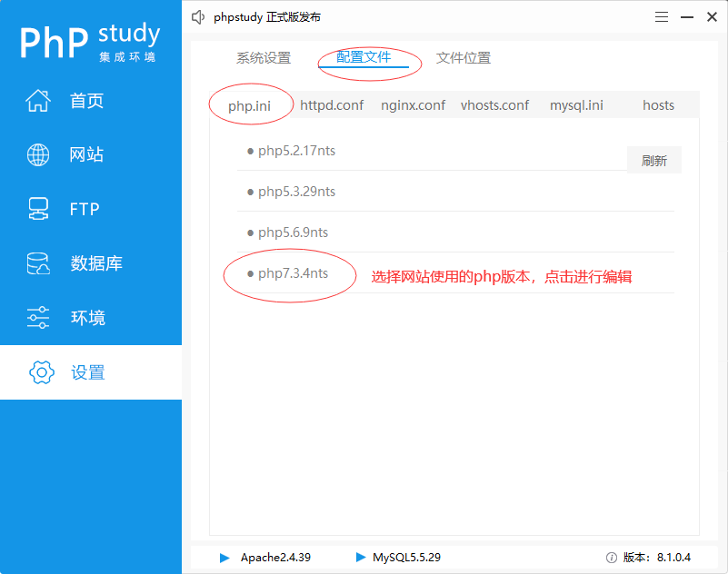Viewport: 728px width, 574px height.
Task: Start the MySQL5.5.29 service
Action: pyautogui.click(x=361, y=557)
